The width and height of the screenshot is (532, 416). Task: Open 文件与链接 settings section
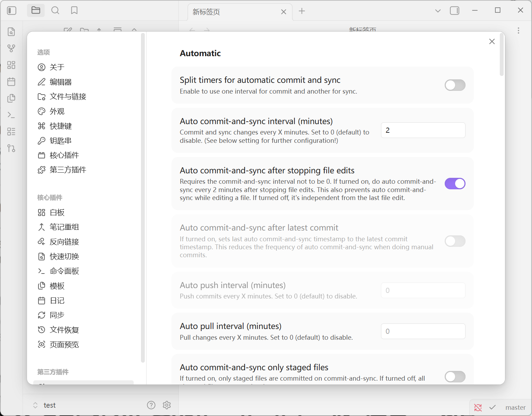[83, 96]
